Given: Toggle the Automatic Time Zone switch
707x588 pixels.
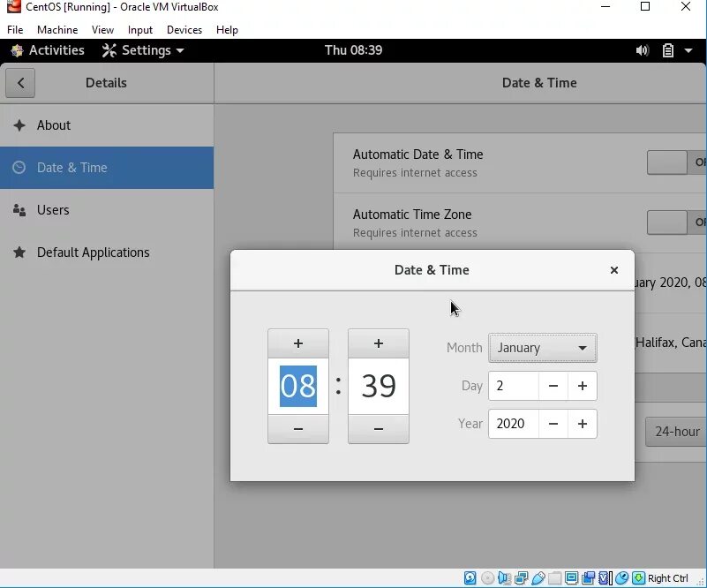Looking at the screenshot, I should (677, 222).
